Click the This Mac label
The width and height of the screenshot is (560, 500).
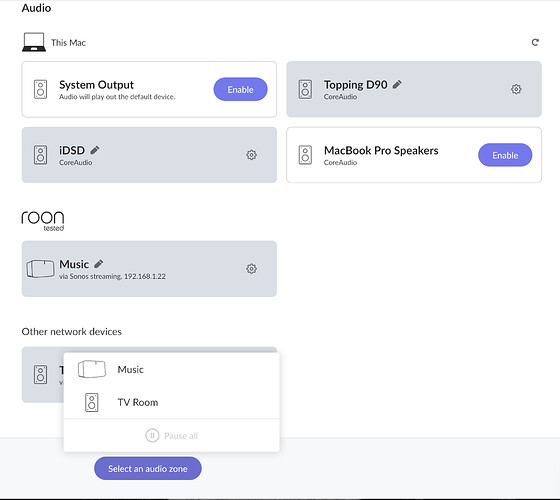68,43
